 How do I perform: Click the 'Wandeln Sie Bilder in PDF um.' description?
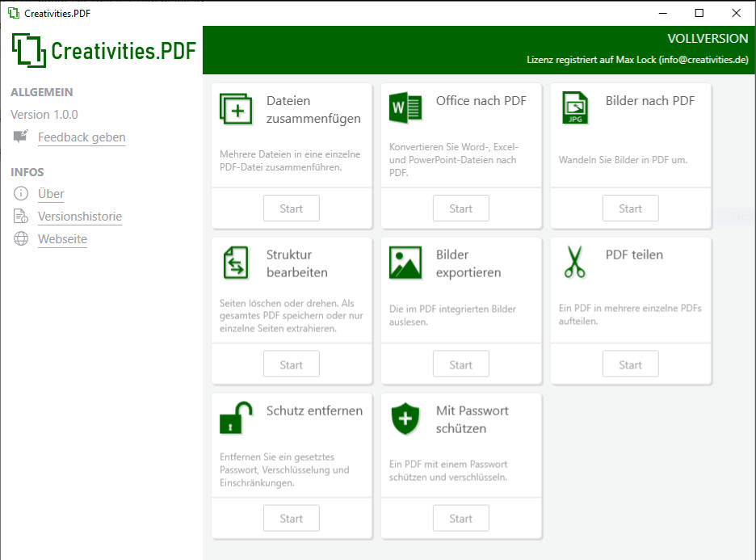pos(623,160)
